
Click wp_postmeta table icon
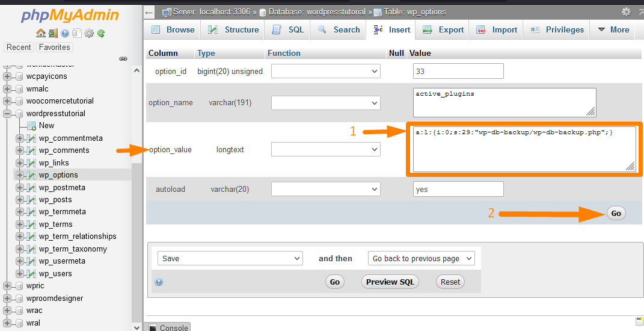point(31,188)
